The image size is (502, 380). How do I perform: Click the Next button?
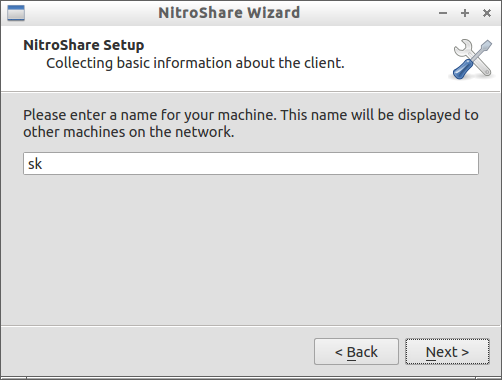447,352
